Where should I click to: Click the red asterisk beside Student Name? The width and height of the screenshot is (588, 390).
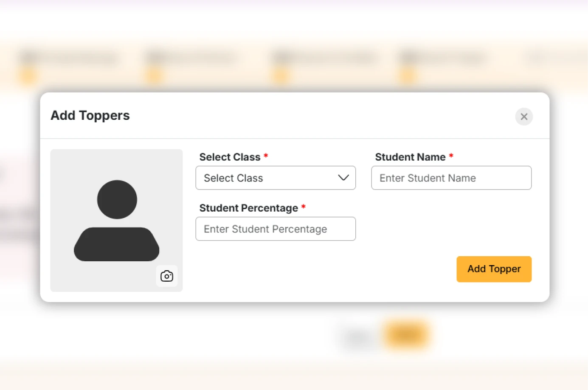451,156
